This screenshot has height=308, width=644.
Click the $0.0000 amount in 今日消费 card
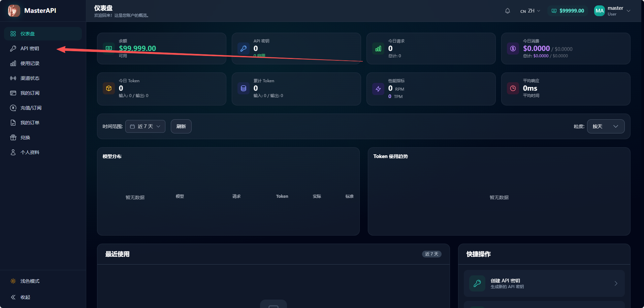[x=537, y=49]
